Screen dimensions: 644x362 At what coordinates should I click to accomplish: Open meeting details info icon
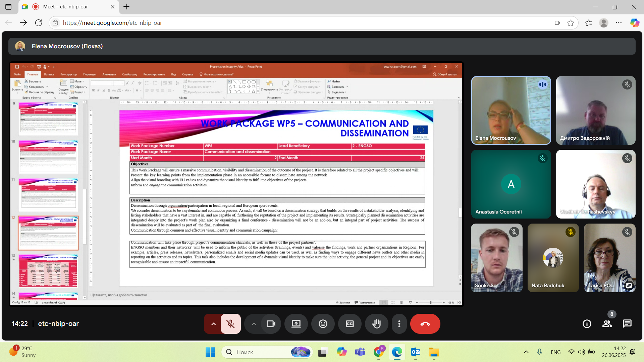587,324
